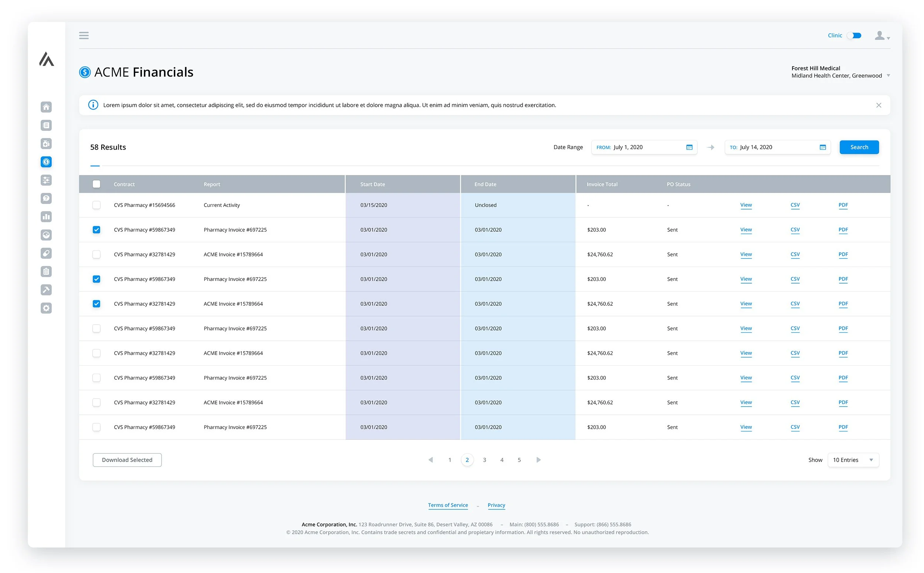
Task: Click the Download Selected button
Action: (127, 460)
